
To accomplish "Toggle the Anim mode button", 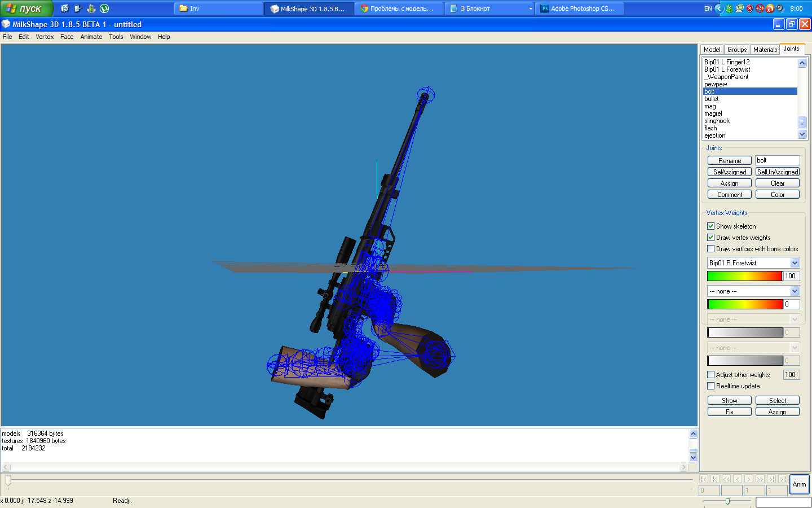I will [799, 484].
